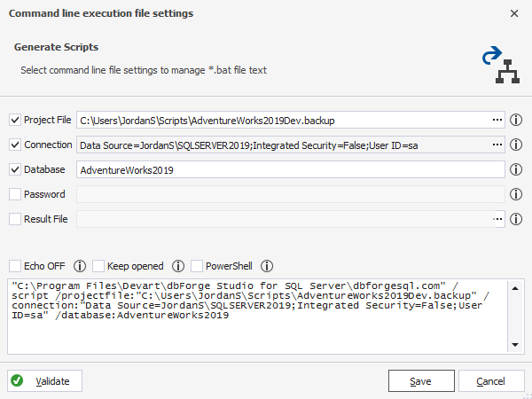
Task: Click the Save button
Action: (421, 380)
